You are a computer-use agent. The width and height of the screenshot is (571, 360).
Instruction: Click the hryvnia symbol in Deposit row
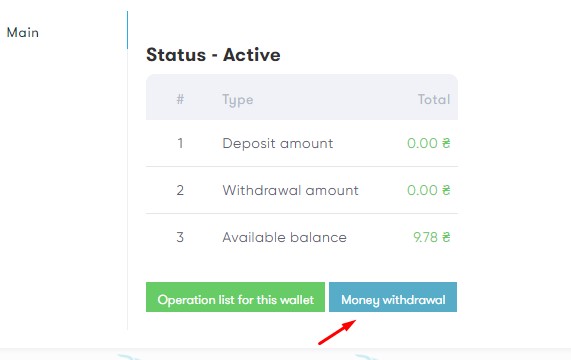[446, 143]
